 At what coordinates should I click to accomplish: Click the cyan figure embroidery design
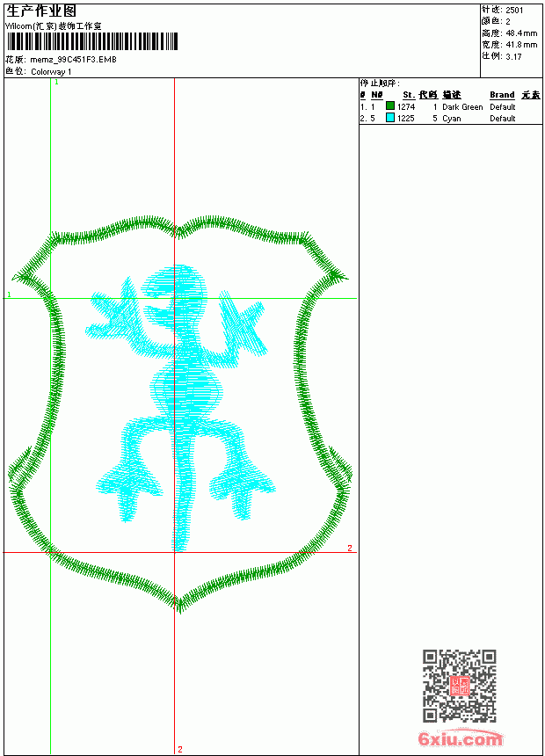[179, 407]
